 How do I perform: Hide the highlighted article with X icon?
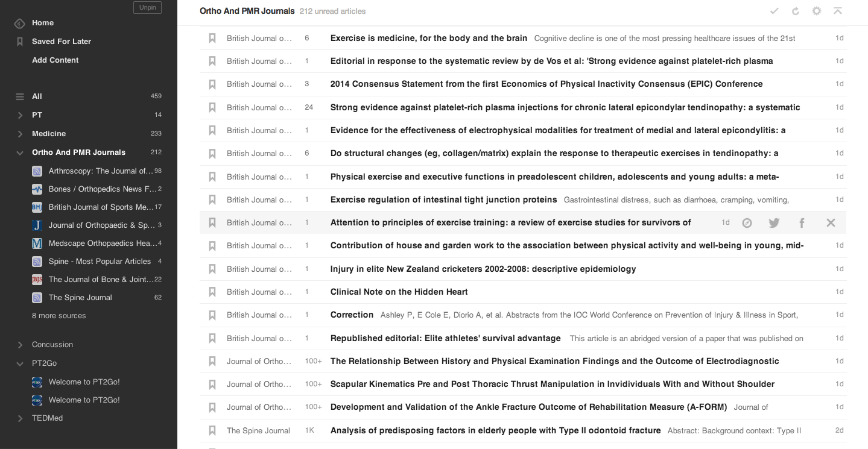click(x=831, y=223)
